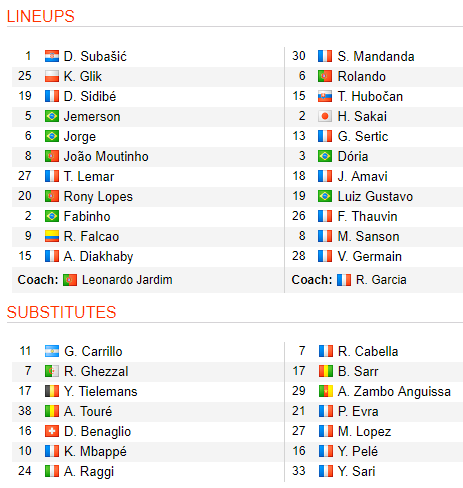
Task: Click the LINEUPS section heading
Action: pyautogui.click(x=41, y=16)
